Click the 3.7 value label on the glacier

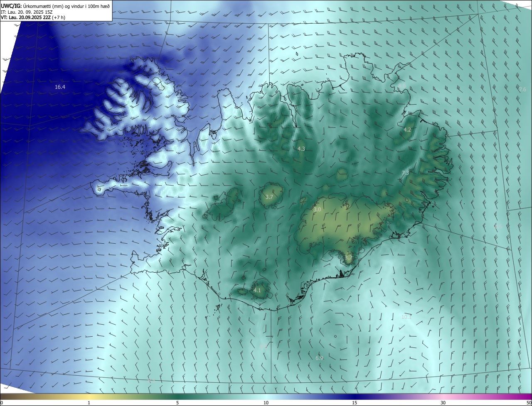click(269, 197)
